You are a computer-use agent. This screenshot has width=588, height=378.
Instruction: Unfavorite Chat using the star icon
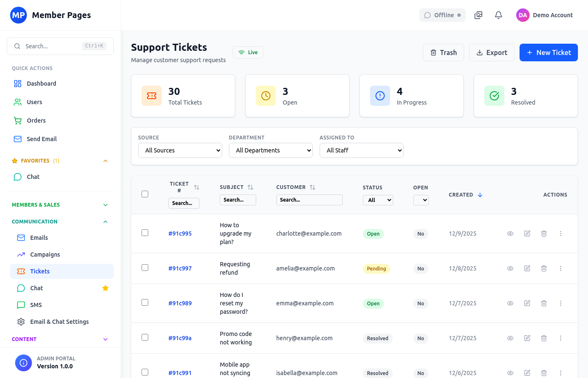[105, 288]
